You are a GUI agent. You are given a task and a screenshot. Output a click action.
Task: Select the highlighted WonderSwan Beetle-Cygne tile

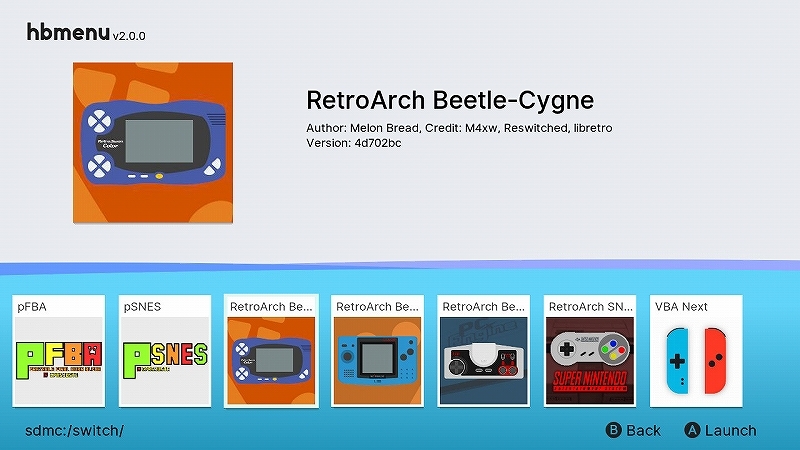(271, 351)
